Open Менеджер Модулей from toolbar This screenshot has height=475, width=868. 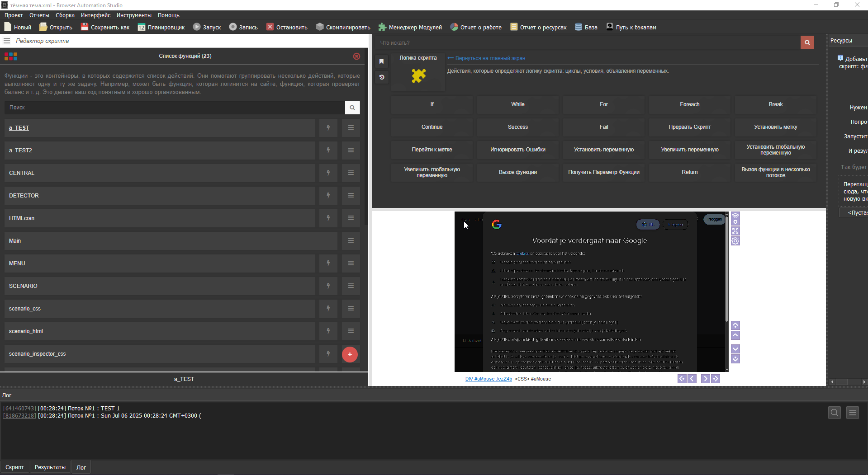click(x=410, y=27)
